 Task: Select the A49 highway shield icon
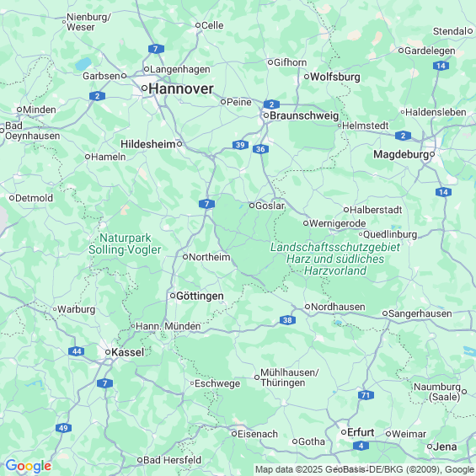click(x=64, y=428)
